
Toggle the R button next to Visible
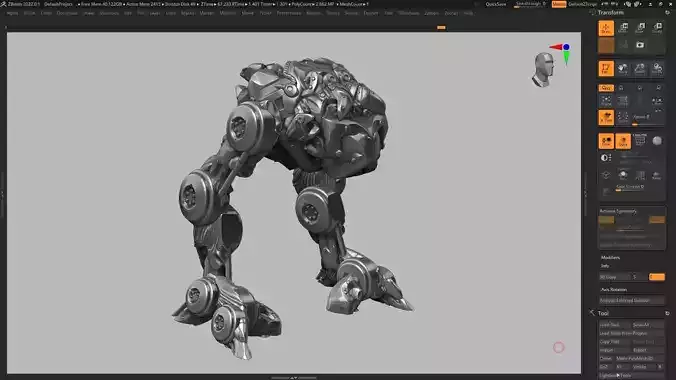660,367
